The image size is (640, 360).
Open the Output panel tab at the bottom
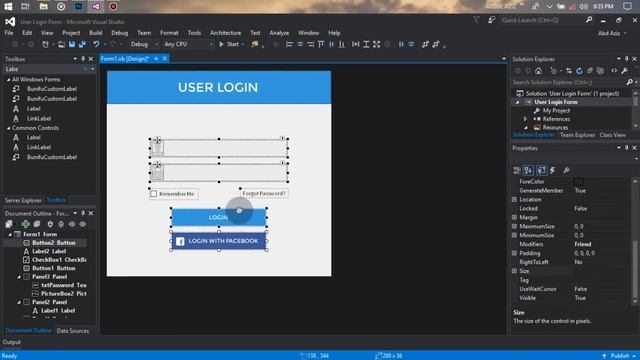tap(11, 342)
